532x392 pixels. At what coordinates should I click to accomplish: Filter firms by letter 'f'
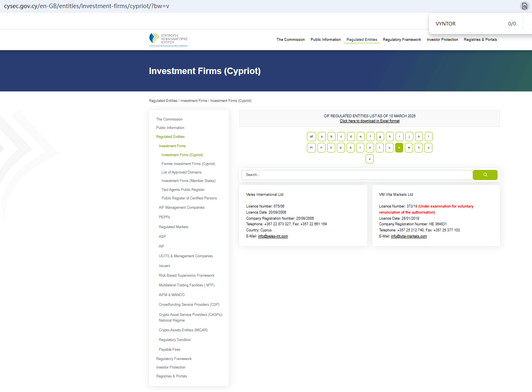pos(370,137)
